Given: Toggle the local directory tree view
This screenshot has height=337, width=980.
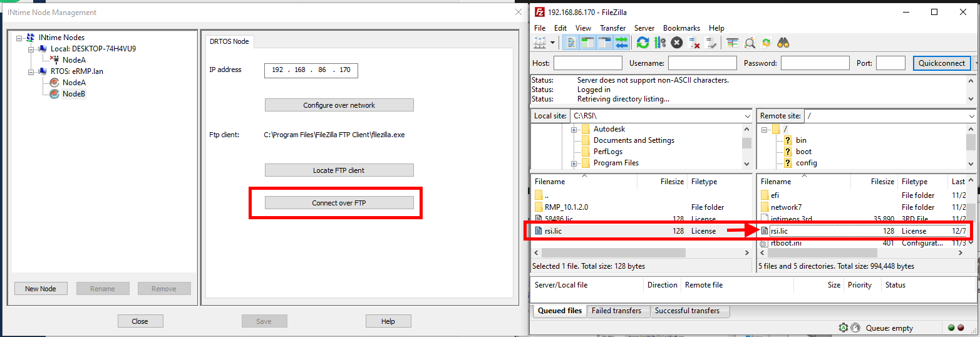Looking at the screenshot, I should click(x=587, y=43).
